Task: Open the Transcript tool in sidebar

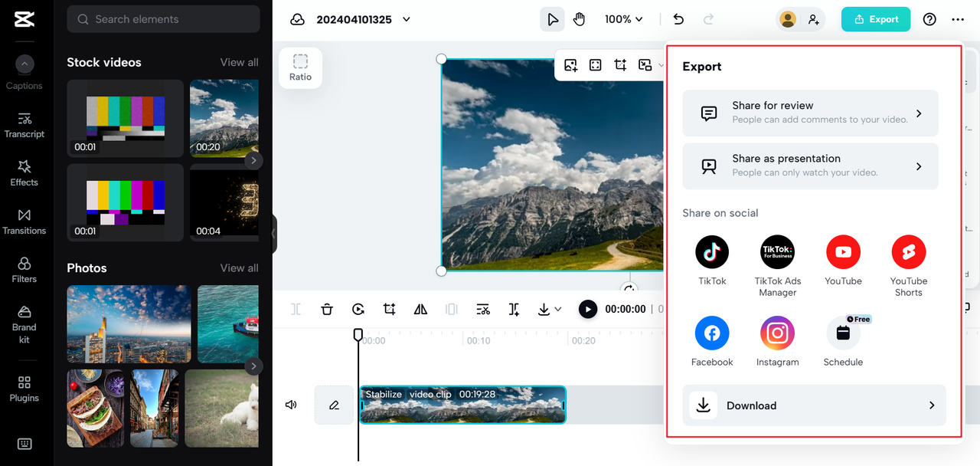Action: tap(24, 126)
